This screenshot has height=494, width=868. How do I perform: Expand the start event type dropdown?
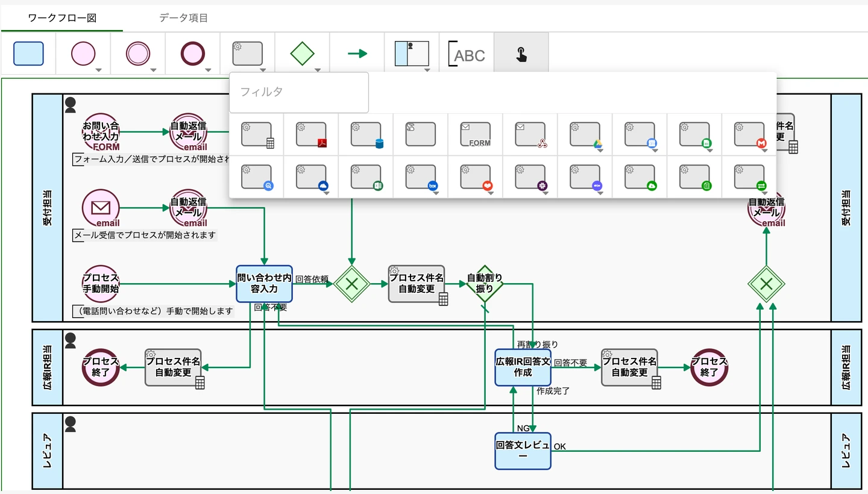pos(99,70)
